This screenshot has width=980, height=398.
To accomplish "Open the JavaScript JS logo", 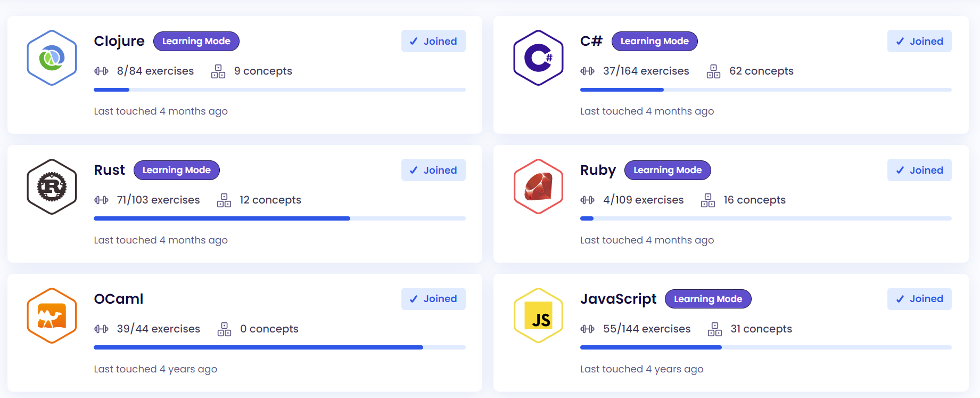I will click(x=538, y=315).
